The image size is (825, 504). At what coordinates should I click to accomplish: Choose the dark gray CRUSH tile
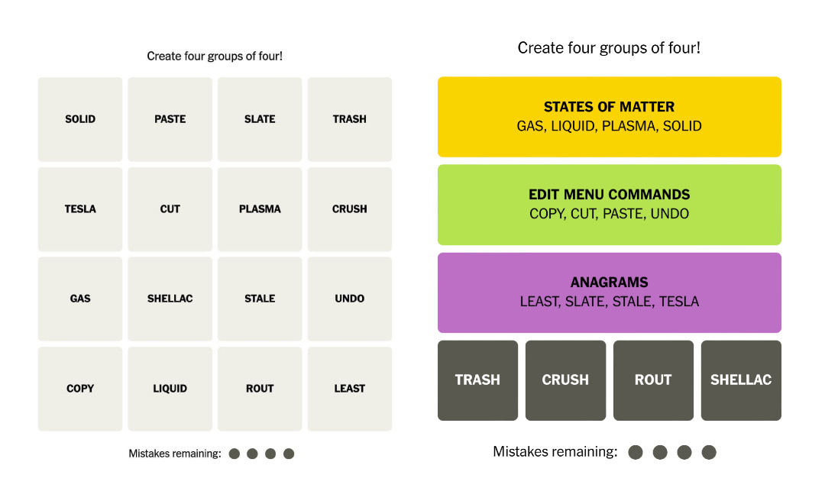[565, 380]
